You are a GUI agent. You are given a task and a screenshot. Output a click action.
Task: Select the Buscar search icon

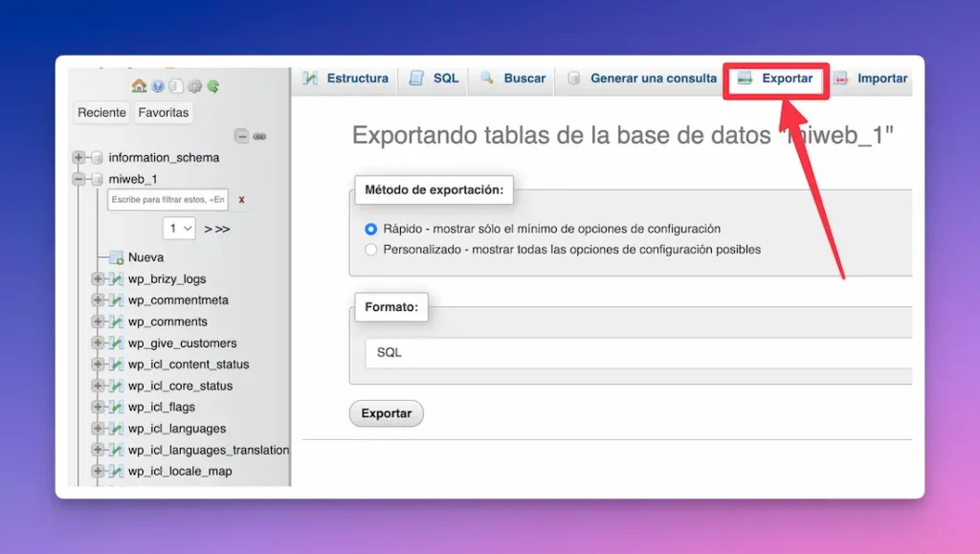pyautogui.click(x=490, y=78)
